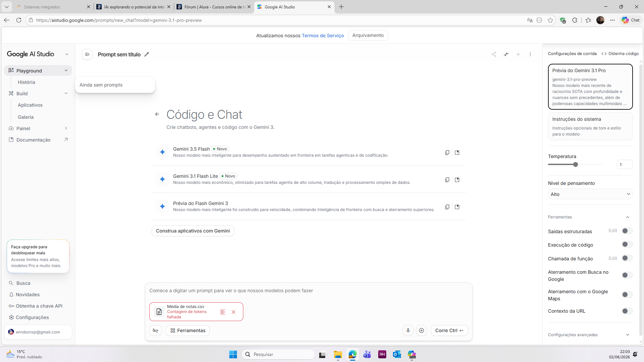Open browser tab list dropdown
Screen dimensions: 644x362
(x=6, y=7)
